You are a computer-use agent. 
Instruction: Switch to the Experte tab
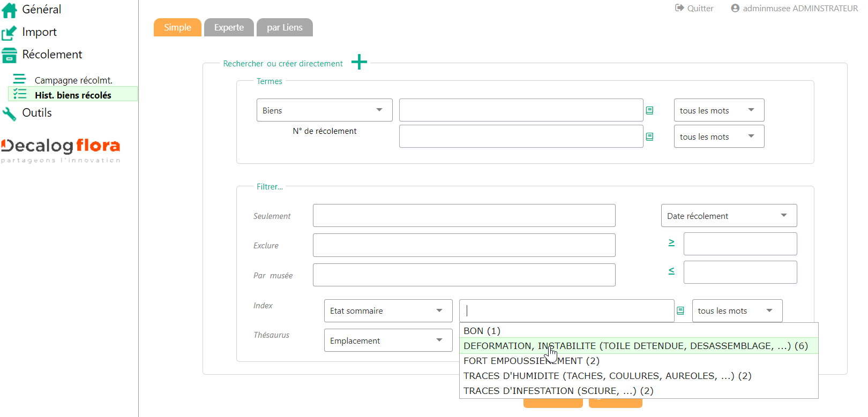[x=229, y=27]
